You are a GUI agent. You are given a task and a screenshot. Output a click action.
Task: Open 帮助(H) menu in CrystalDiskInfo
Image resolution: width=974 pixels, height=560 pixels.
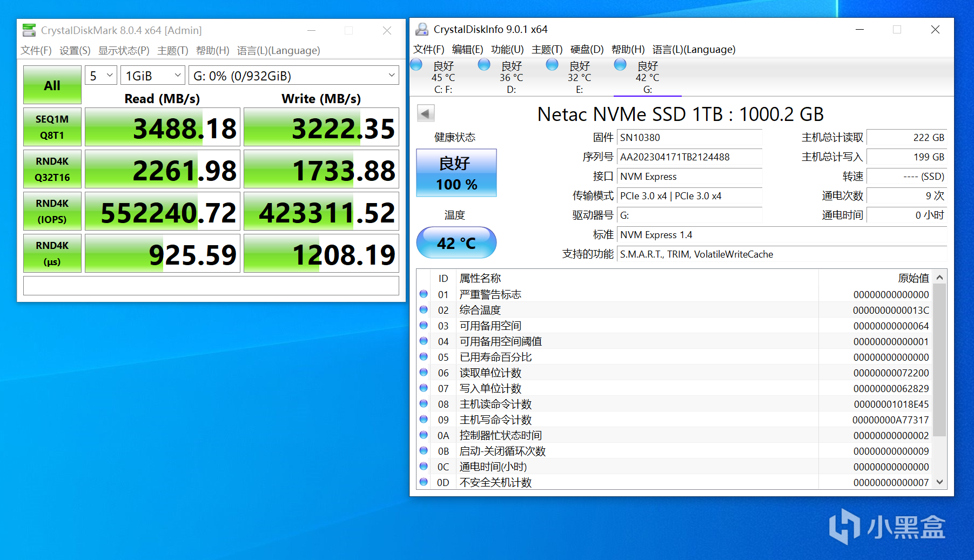[628, 50]
